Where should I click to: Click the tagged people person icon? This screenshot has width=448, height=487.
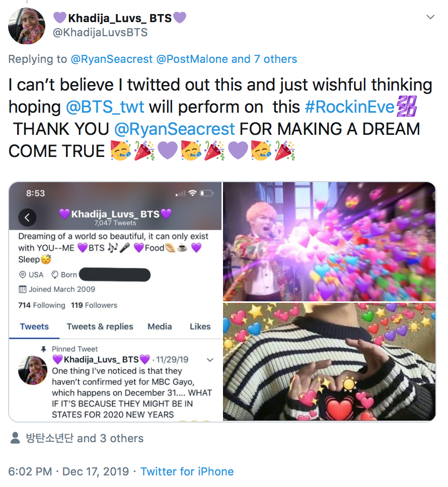(x=15, y=438)
